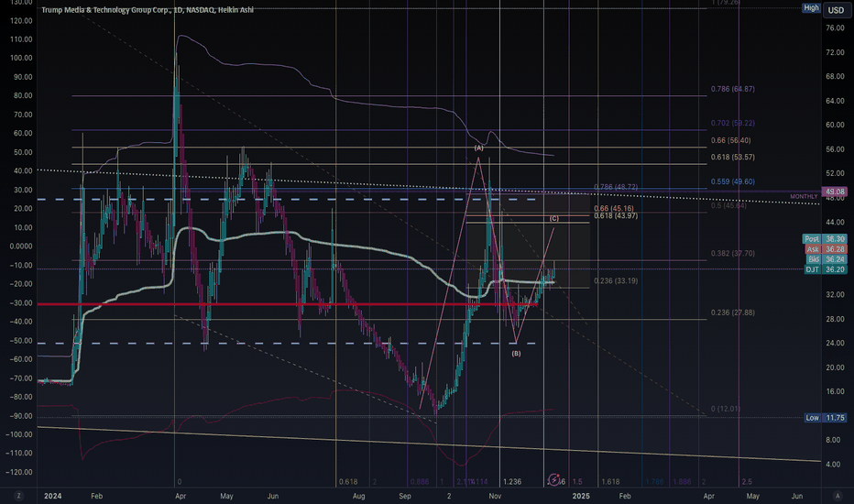854x504 pixels.
Task: Click time-zone label '0.618' at chart bottom
Action: pyautogui.click(x=348, y=482)
